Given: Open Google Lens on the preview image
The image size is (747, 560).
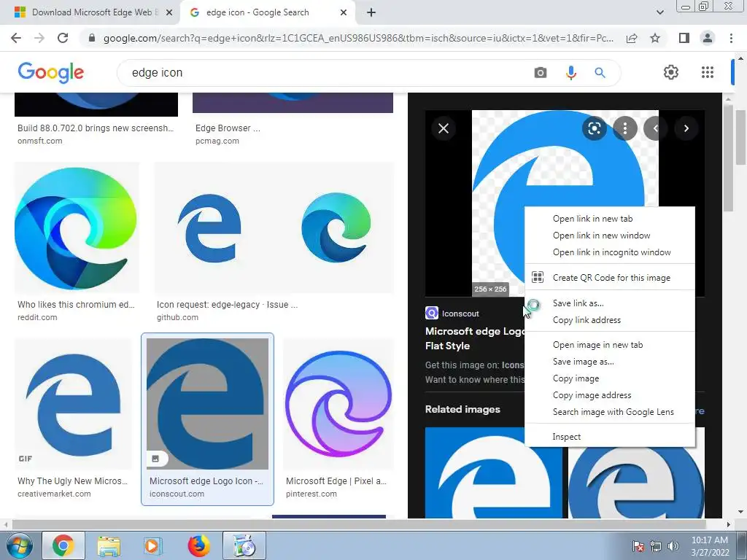Looking at the screenshot, I should coord(594,128).
